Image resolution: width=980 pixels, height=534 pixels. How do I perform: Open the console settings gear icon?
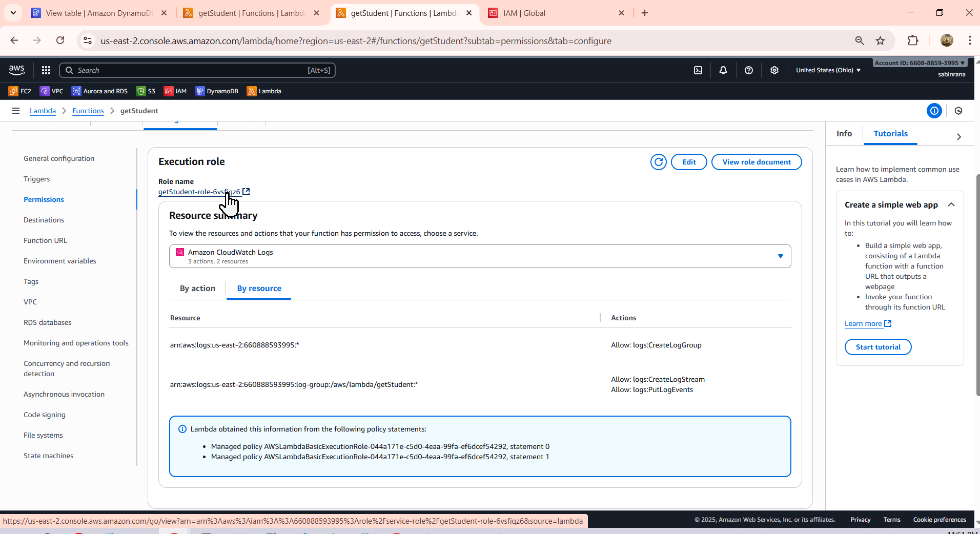click(x=774, y=70)
